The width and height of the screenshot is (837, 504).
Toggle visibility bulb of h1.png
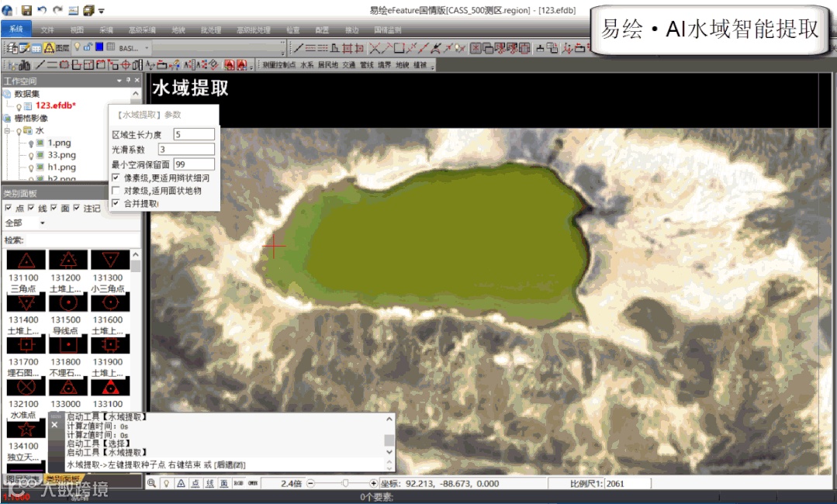pos(31,168)
